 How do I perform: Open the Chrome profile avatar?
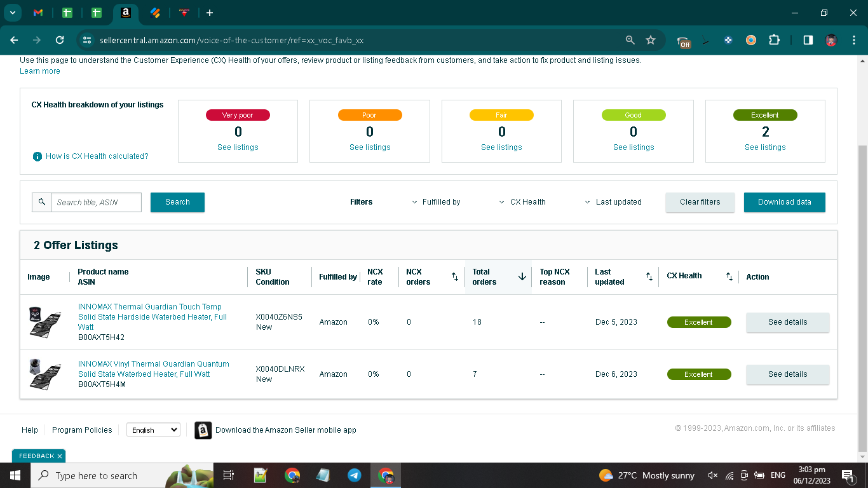[831, 40]
